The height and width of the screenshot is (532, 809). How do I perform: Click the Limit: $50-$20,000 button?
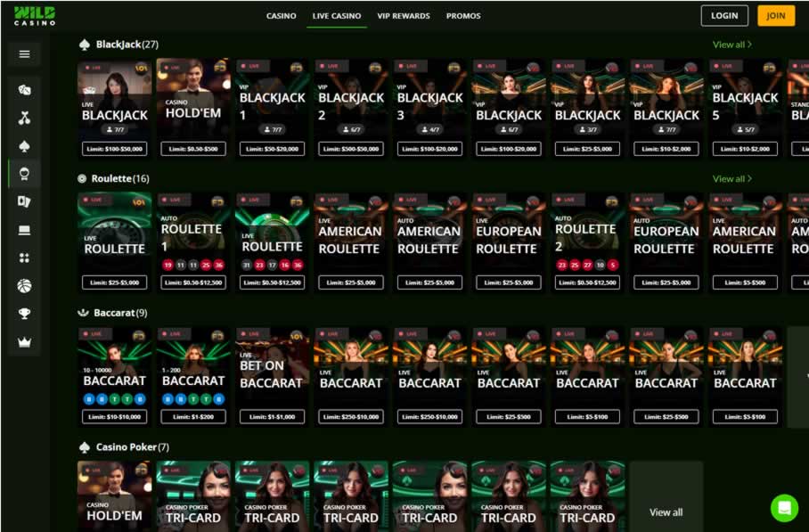272,149
